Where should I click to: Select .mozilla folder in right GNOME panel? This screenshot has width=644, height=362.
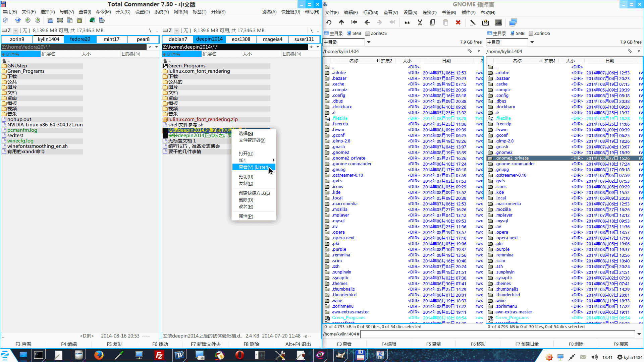click(565, 209)
